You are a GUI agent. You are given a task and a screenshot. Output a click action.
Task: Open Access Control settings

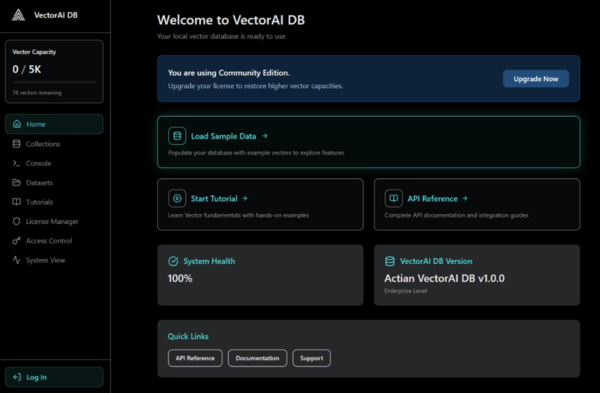coord(54,241)
